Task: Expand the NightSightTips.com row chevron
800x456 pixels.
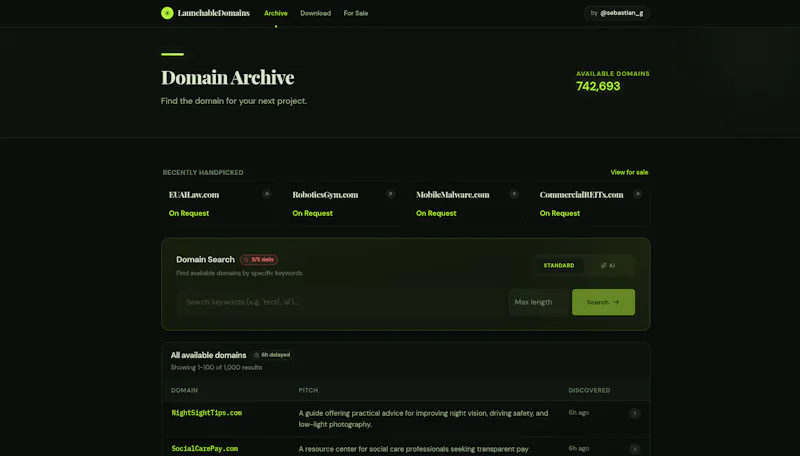Action: pos(635,413)
